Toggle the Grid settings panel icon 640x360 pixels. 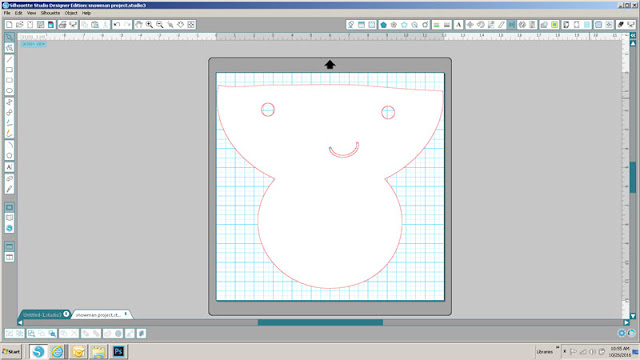pos(372,25)
